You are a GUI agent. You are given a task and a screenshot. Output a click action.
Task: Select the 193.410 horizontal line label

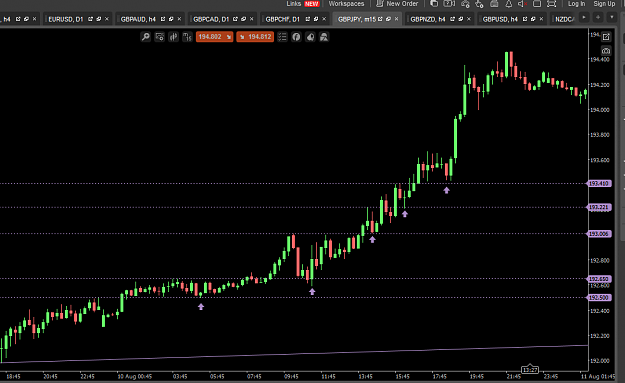pos(599,184)
